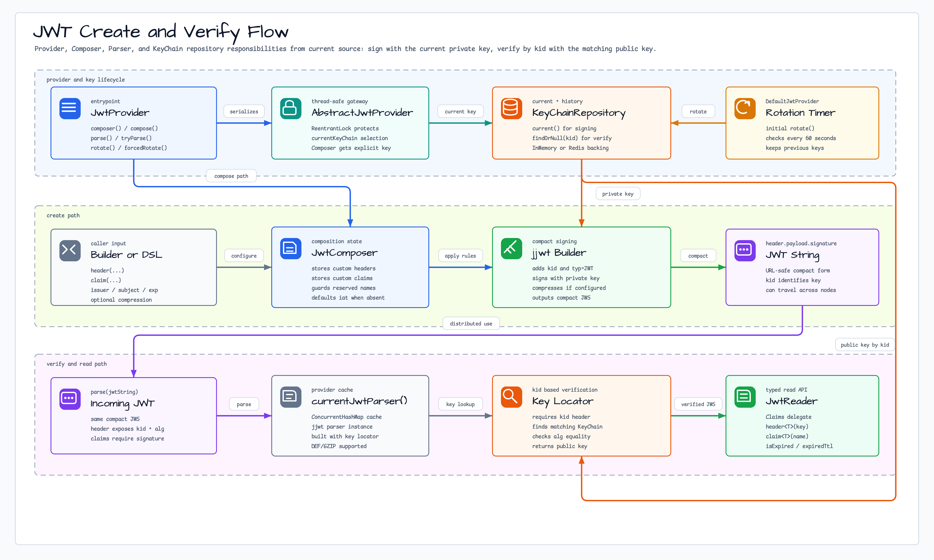The width and height of the screenshot is (934, 560).
Task: Click 'checks alg equality' line
Action: coord(561,436)
